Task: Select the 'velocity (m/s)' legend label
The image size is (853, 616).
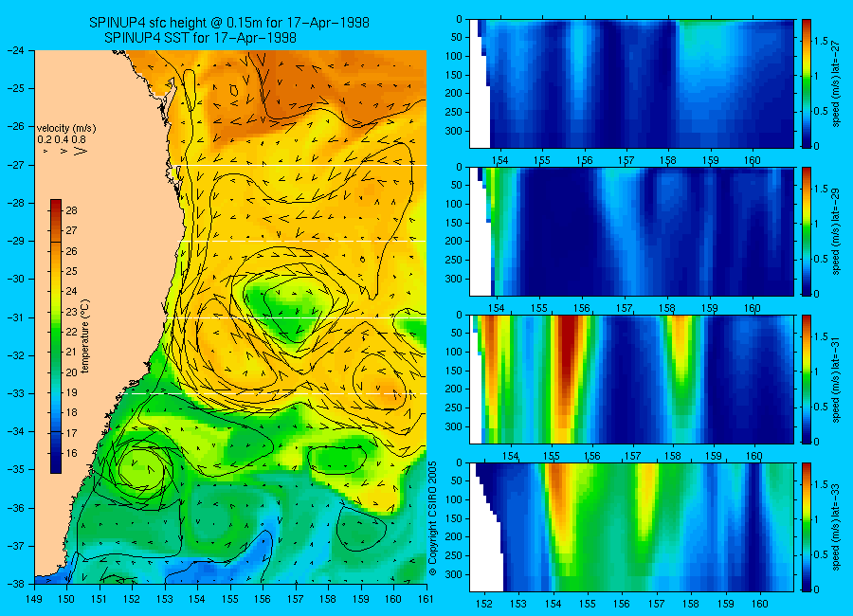Action: pos(66,129)
